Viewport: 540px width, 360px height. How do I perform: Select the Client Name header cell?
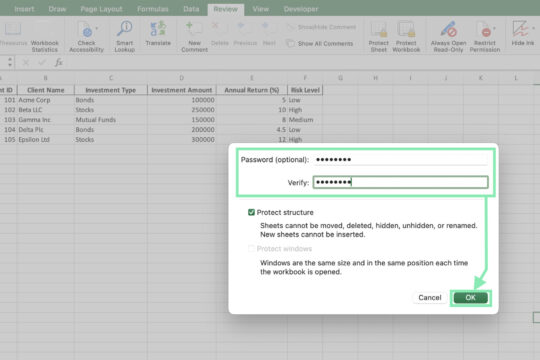[45, 90]
